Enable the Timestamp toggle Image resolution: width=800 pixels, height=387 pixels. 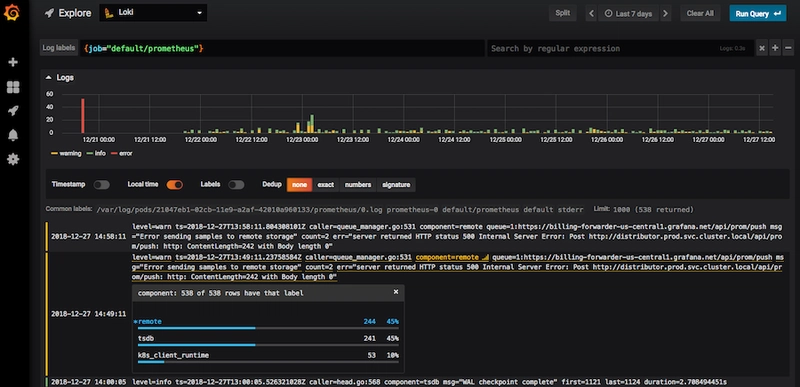click(x=102, y=185)
